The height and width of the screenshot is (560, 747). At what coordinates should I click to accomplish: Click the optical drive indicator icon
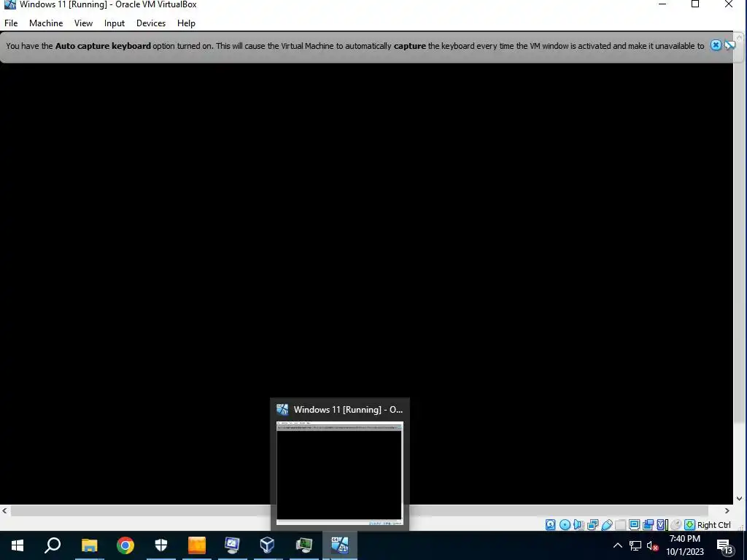click(565, 525)
